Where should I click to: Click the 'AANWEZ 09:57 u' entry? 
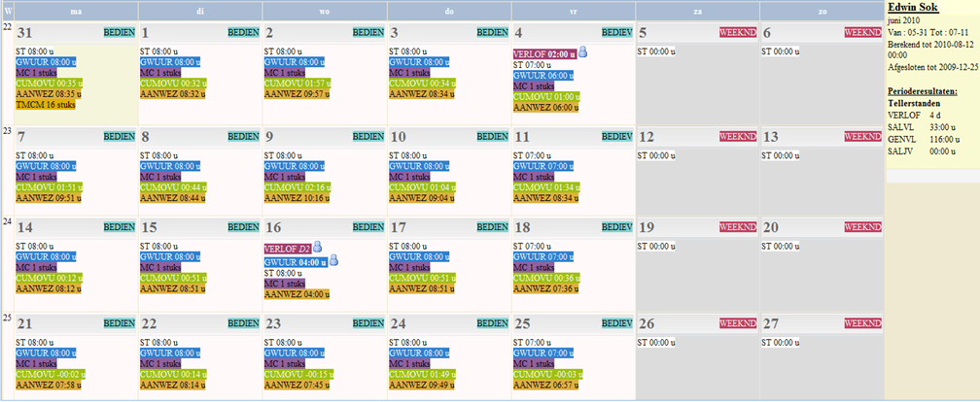pos(297,94)
